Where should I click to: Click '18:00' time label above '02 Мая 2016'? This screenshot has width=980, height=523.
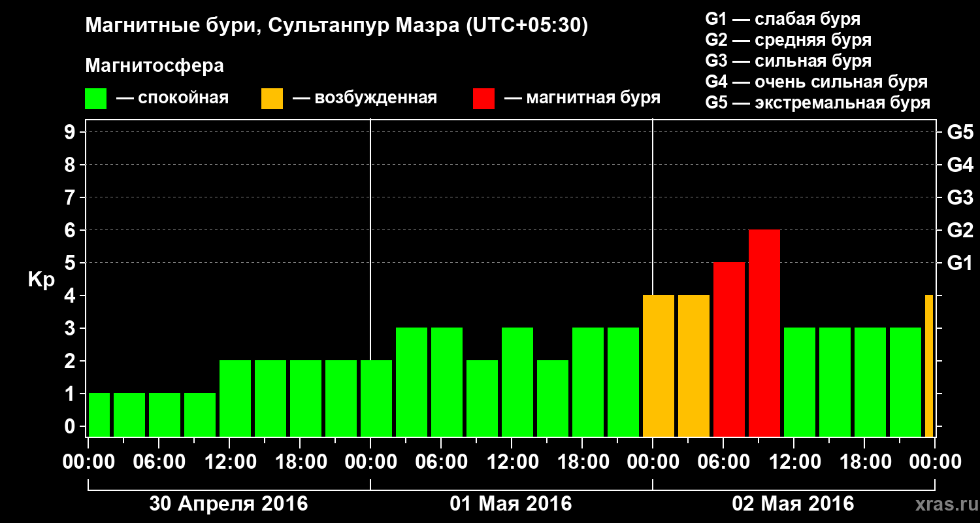point(864,462)
